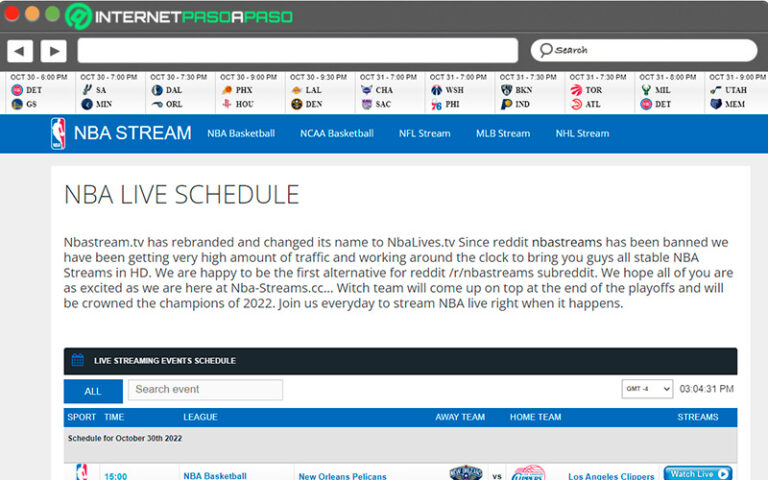Click the AWAY TEAM column header
Screen dimensions: 768x480
coord(460,417)
